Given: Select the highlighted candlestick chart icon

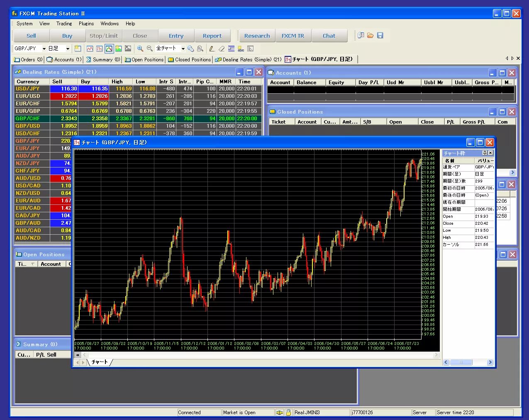Looking at the screenshot, I should click(109, 49).
